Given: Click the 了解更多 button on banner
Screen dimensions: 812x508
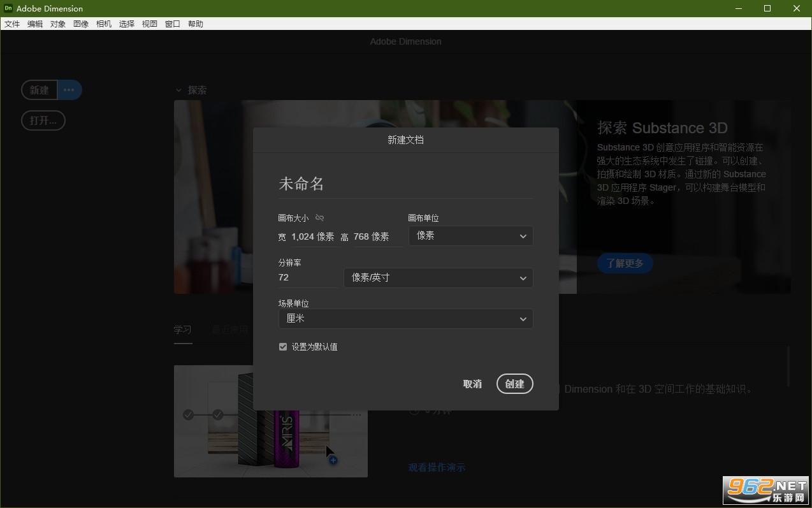Looking at the screenshot, I should (625, 263).
